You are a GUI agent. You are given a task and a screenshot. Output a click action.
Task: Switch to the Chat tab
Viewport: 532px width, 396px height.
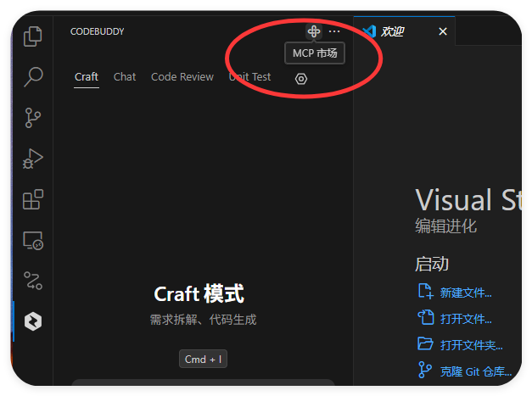click(x=125, y=77)
